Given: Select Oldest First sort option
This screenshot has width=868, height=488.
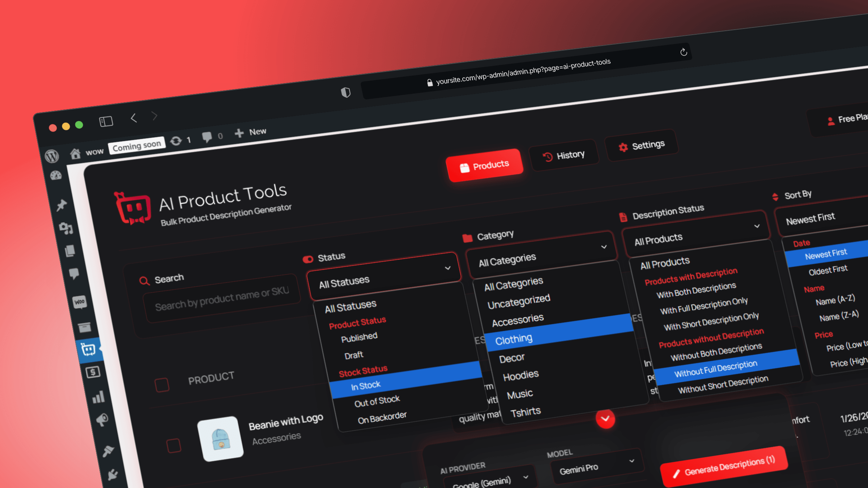Looking at the screenshot, I should click(x=828, y=270).
